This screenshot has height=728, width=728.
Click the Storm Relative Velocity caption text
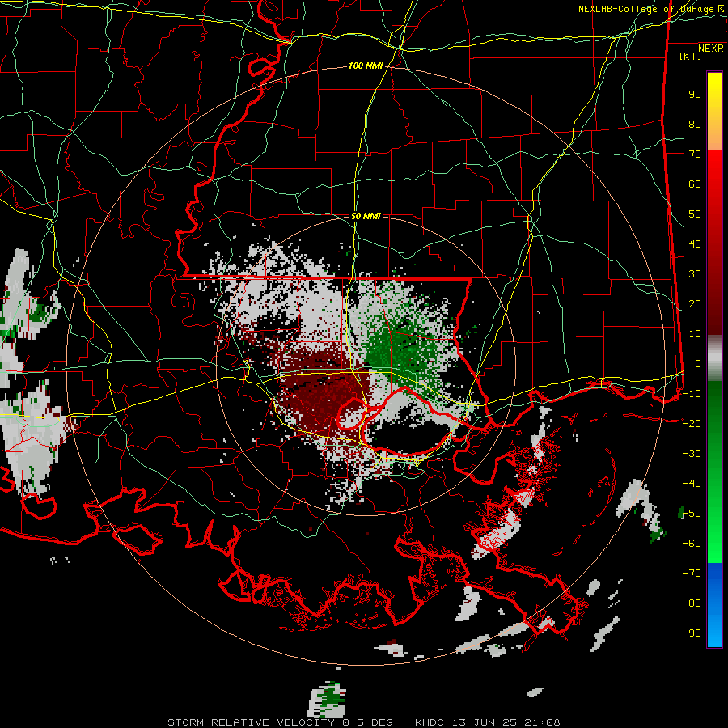[x=363, y=722]
